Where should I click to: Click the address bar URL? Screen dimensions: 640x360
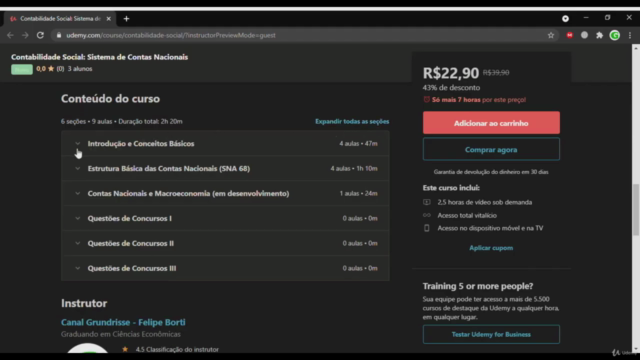pyautogui.click(x=171, y=36)
